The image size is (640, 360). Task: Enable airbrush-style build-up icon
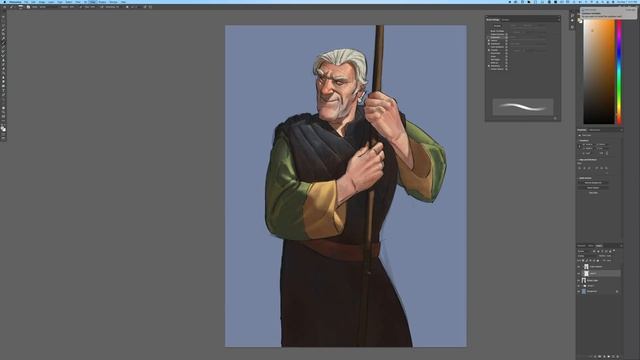pos(102,7)
